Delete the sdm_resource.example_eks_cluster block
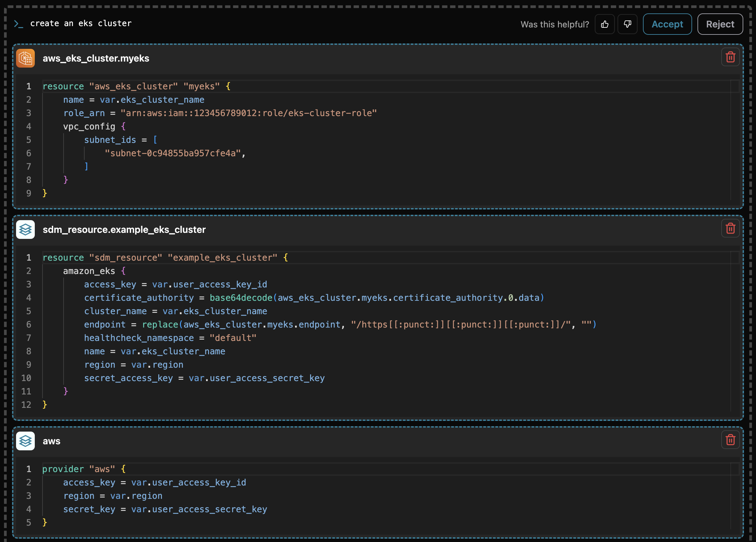Viewport: 756px width, 542px height. pyautogui.click(x=731, y=229)
